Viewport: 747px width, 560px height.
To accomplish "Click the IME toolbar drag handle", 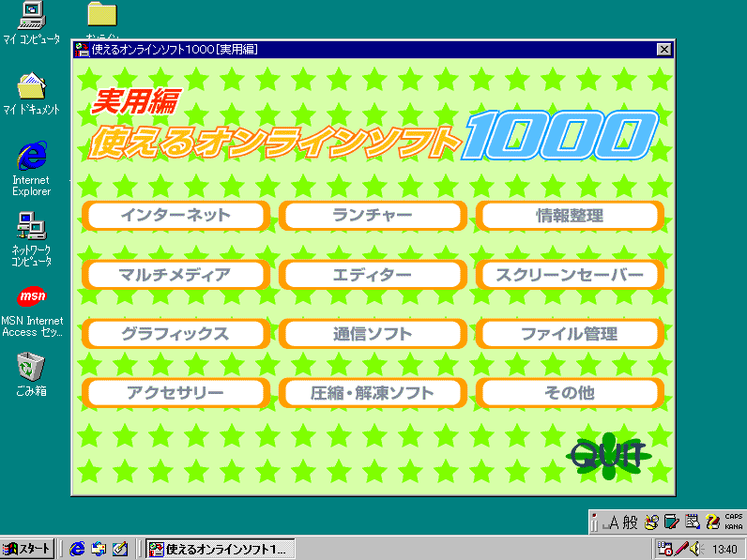I will coord(594,522).
